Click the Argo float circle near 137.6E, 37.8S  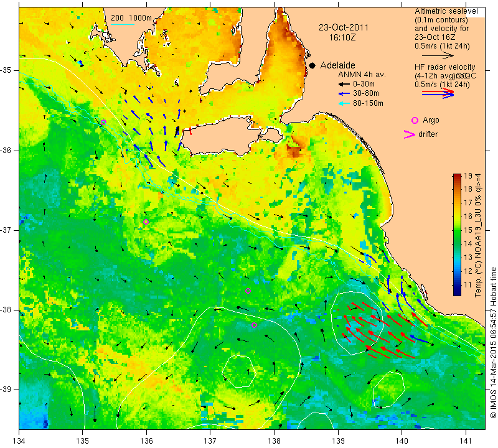tap(248, 291)
